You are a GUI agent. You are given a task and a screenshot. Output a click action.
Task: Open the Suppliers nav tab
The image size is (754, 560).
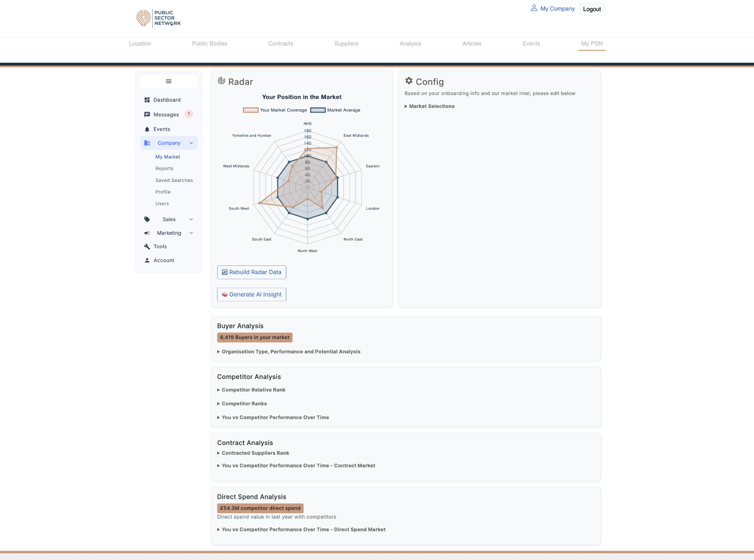346,44
